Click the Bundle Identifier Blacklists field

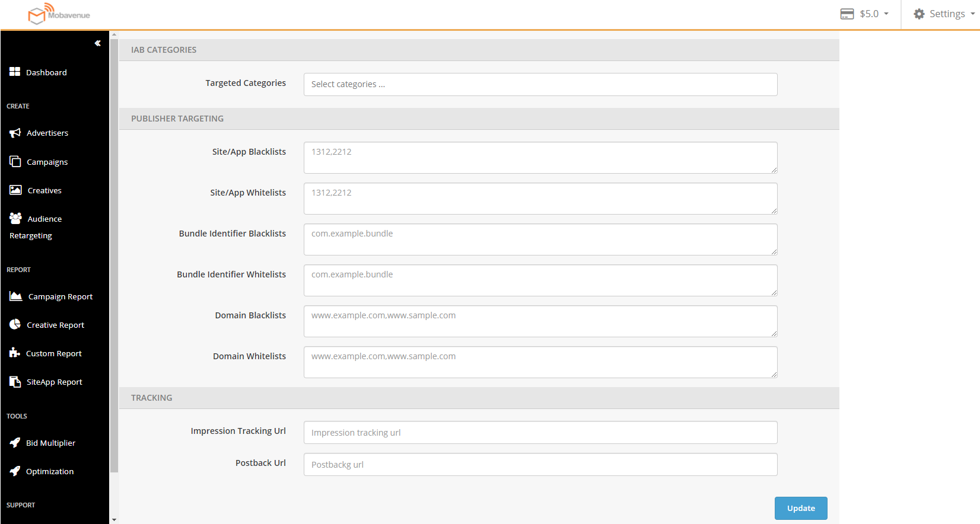point(540,239)
